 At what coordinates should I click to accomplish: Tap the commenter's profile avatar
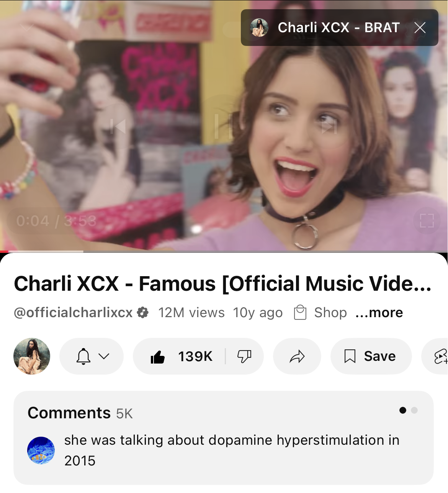click(x=41, y=450)
